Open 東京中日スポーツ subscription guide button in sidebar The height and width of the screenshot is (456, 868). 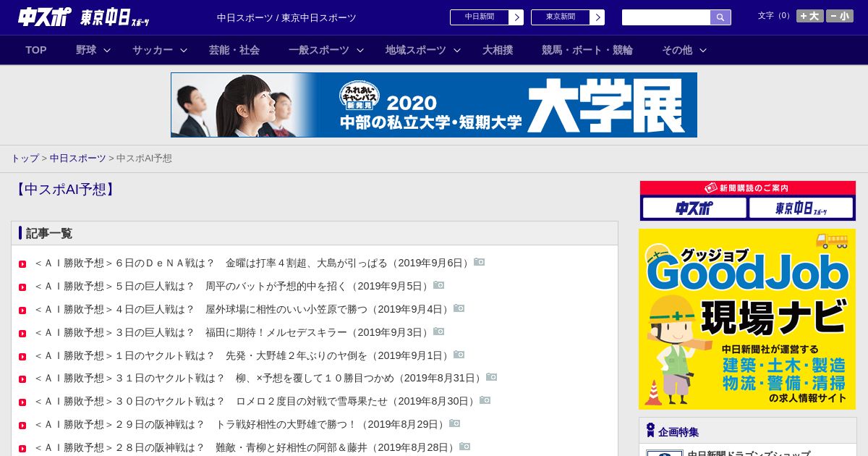point(801,208)
